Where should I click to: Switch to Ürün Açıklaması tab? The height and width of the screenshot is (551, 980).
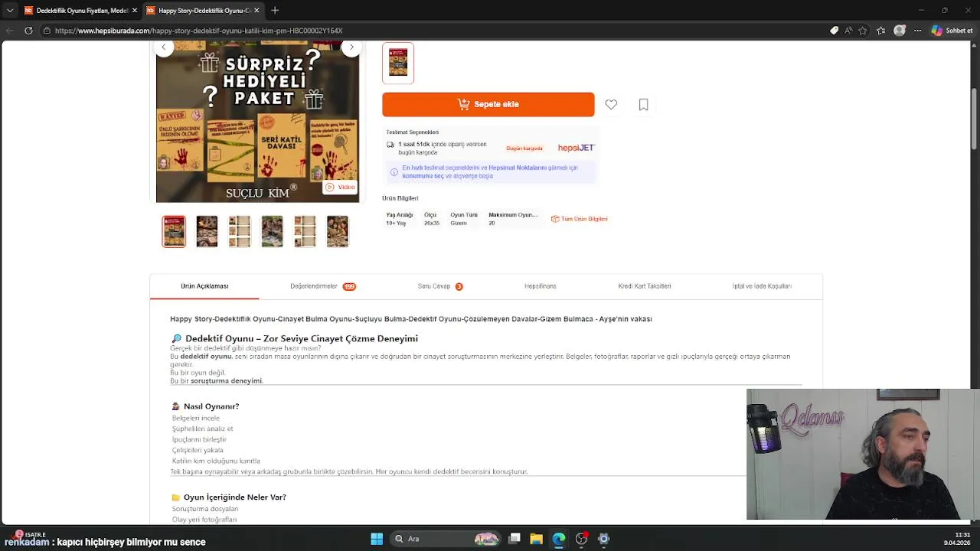pos(204,286)
